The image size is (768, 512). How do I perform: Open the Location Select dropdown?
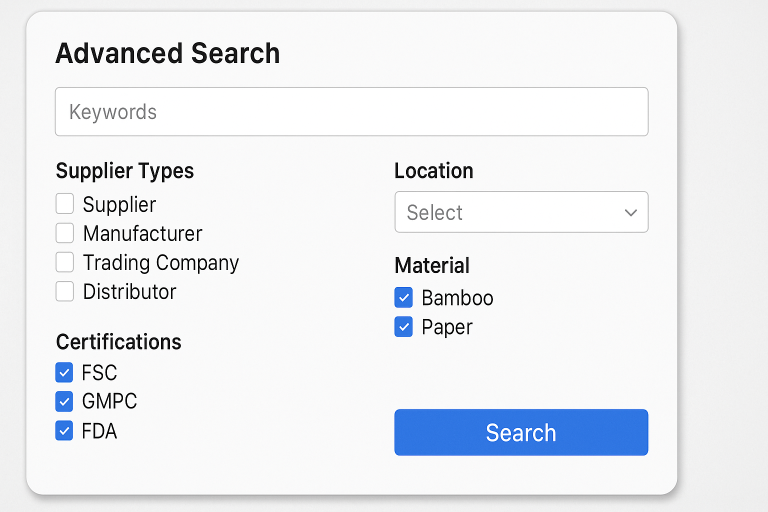[x=521, y=212]
